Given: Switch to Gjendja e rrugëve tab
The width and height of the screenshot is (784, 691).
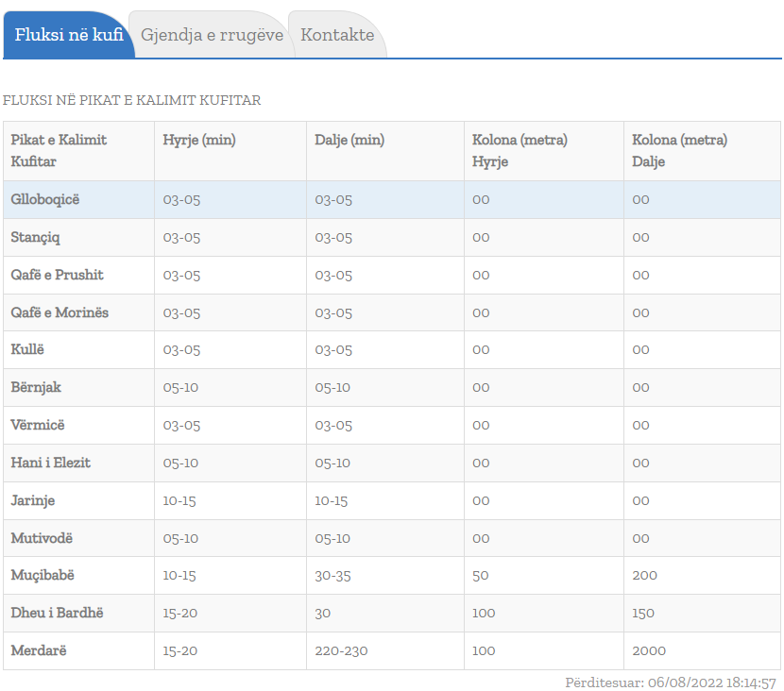Looking at the screenshot, I should [212, 35].
